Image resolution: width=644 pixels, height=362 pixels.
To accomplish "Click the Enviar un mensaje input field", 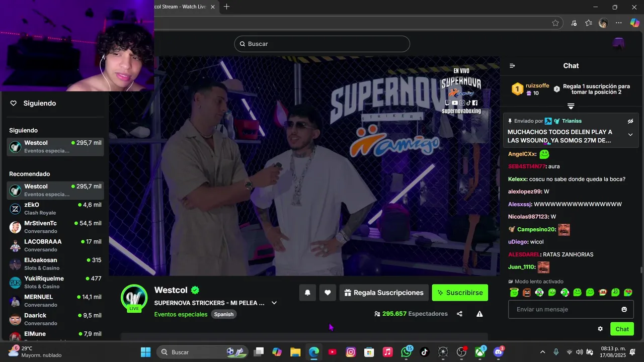I will (571, 309).
